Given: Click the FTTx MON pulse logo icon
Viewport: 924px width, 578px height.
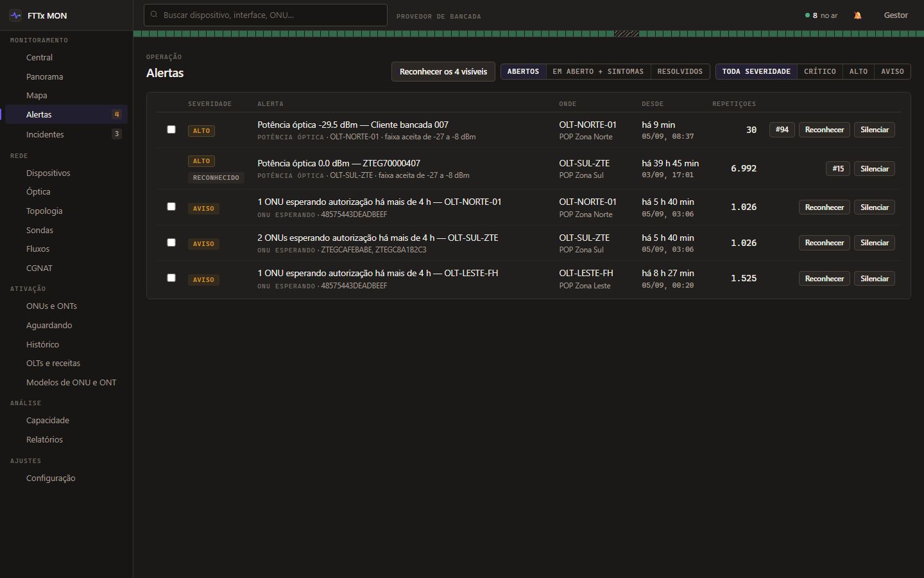Looking at the screenshot, I should (x=15, y=15).
